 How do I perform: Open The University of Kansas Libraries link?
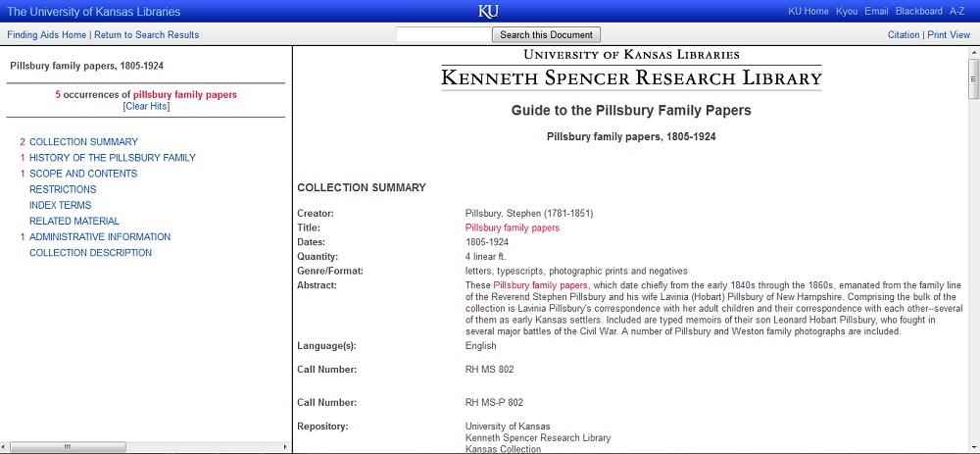94,12
